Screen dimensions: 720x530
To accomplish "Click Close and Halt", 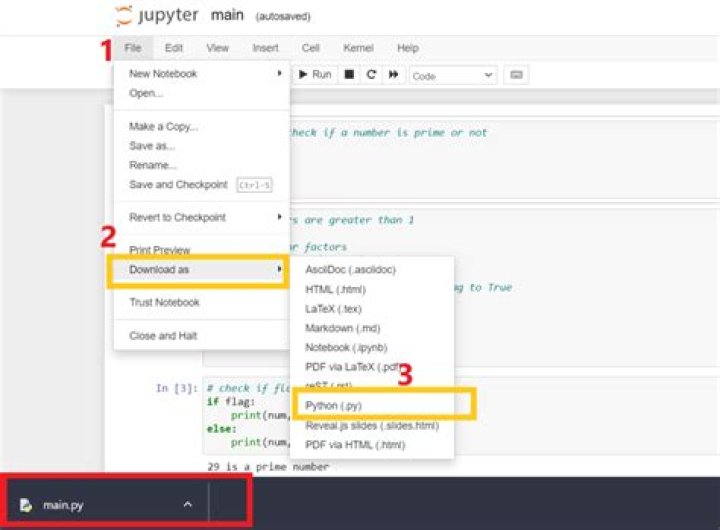I will pyautogui.click(x=163, y=336).
